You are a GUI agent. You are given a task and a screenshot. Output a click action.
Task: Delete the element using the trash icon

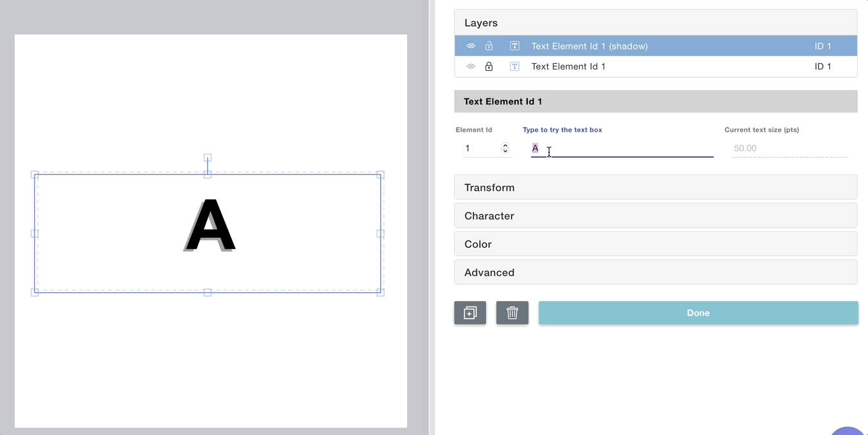point(512,313)
